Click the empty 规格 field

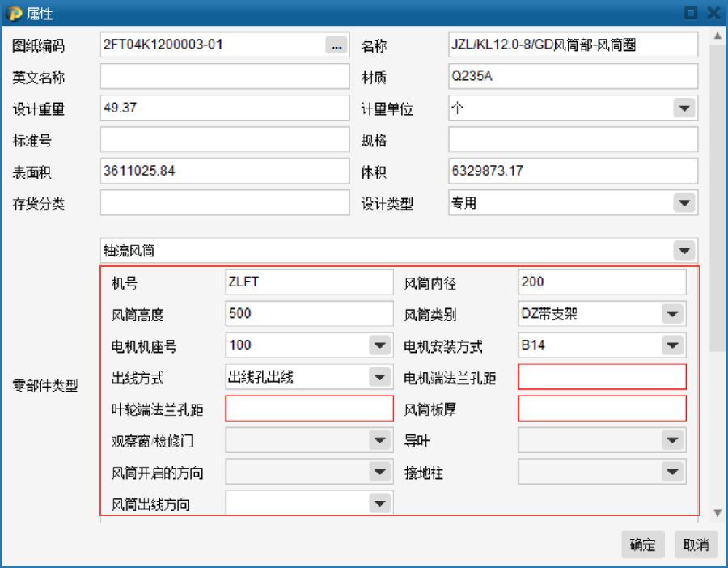click(573, 139)
